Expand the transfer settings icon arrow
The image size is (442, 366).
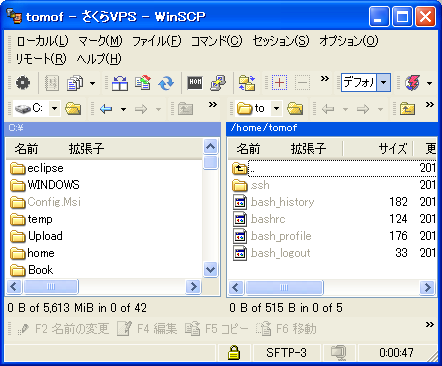[92, 83]
